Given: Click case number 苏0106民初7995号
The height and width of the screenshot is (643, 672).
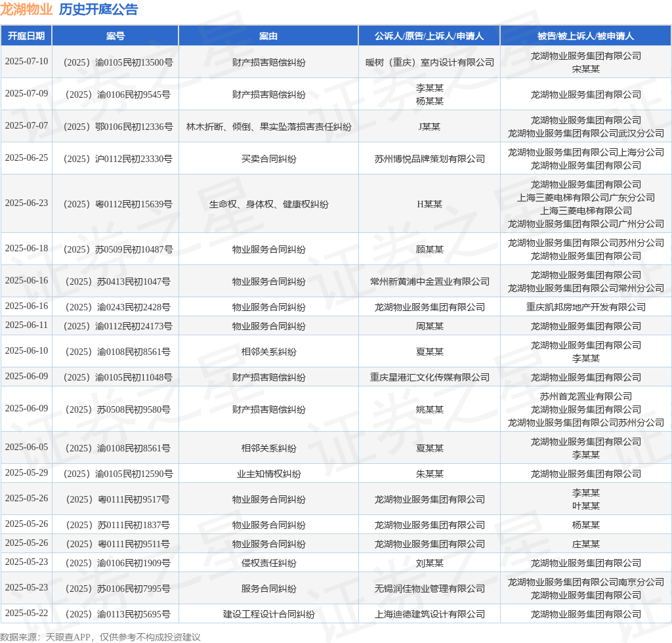Looking at the screenshot, I should pyautogui.click(x=118, y=589).
